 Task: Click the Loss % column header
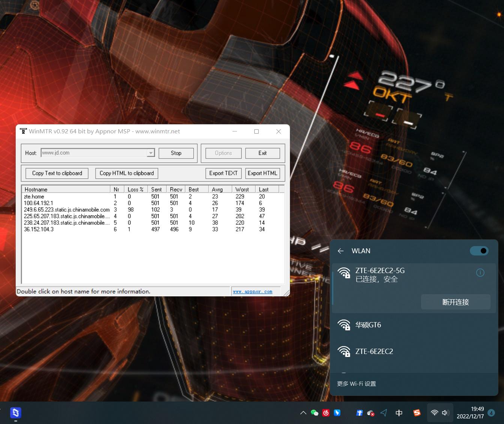tap(135, 190)
